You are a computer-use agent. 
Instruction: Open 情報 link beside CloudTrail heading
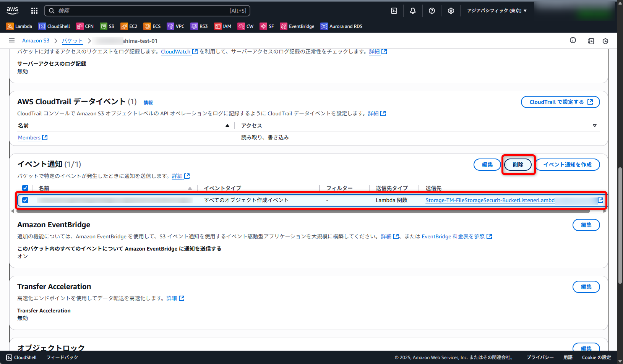click(x=148, y=102)
